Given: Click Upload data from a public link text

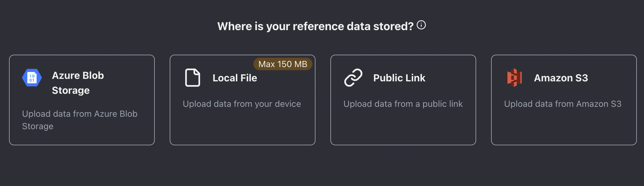Looking at the screenshot, I should click(x=403, y=104).
